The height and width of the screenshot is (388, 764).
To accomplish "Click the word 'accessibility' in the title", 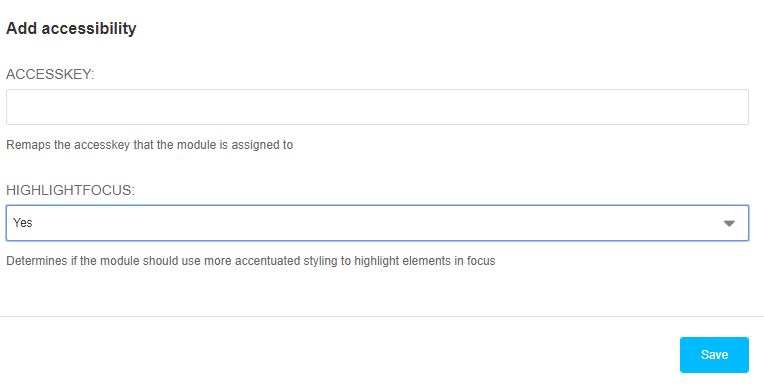I will point(89,28).
